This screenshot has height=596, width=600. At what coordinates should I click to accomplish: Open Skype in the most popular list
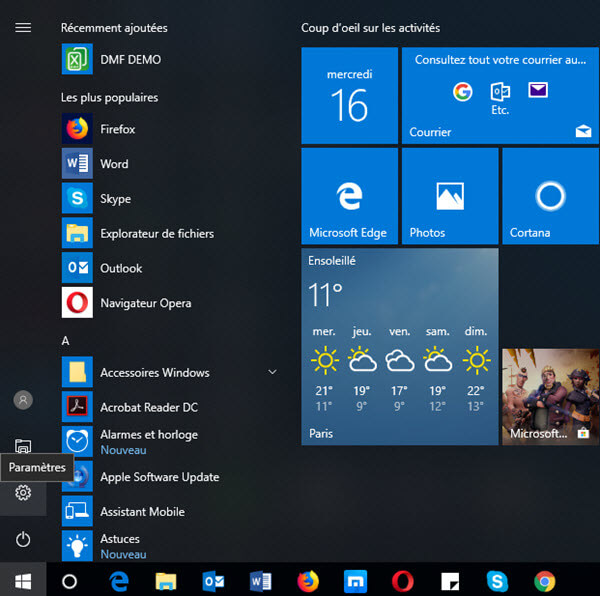coord(115,199)
